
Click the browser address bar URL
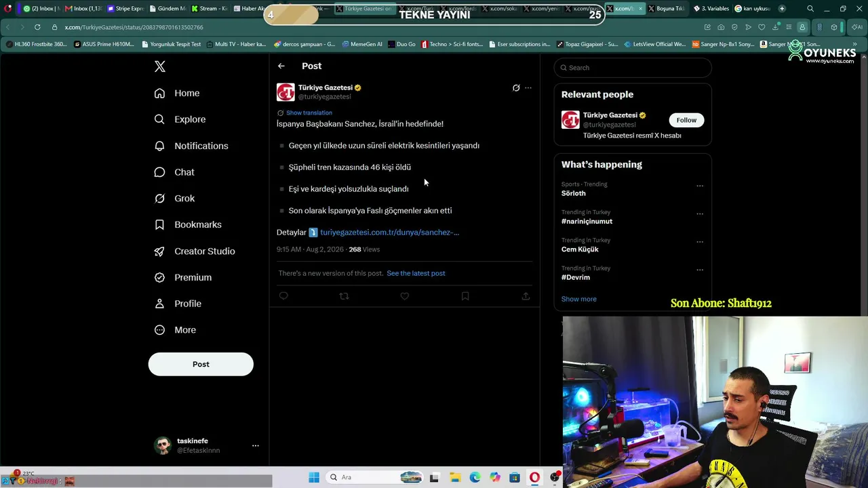pyautogui.click(x=134, y=27)
